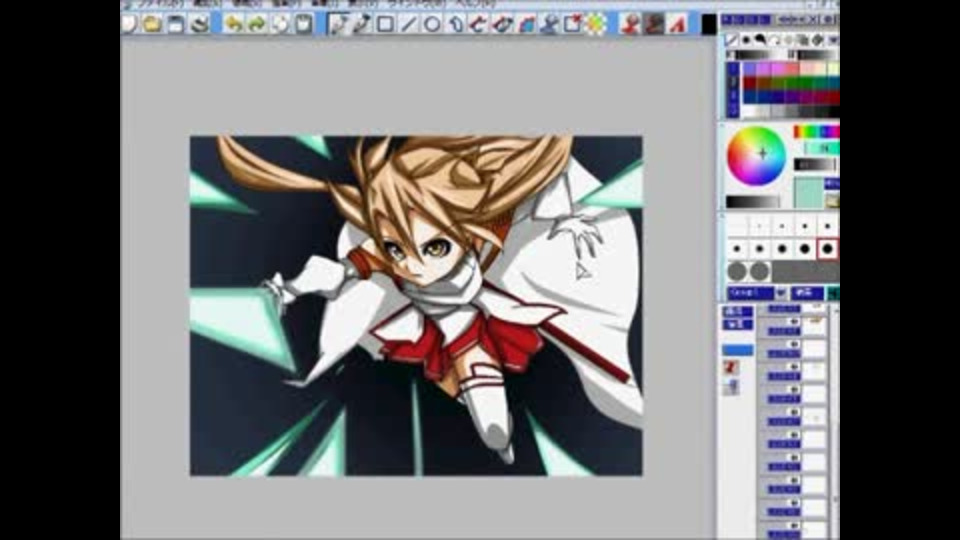Click the current teal color swatch
Image resolution: width=960 pixels, height=540 pixels.
808,193
